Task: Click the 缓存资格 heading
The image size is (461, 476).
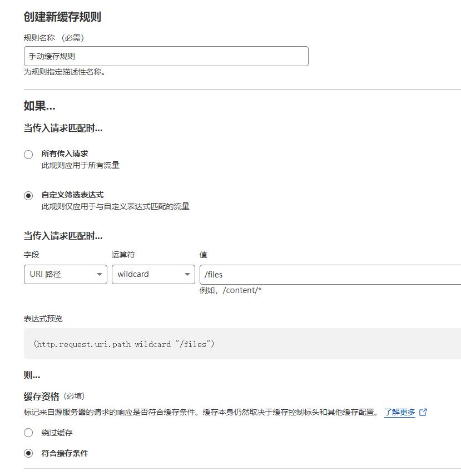Action: [x=41, y=396]
